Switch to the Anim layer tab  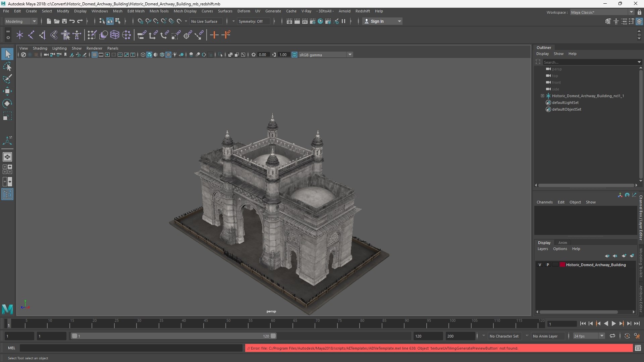(562, 243)
